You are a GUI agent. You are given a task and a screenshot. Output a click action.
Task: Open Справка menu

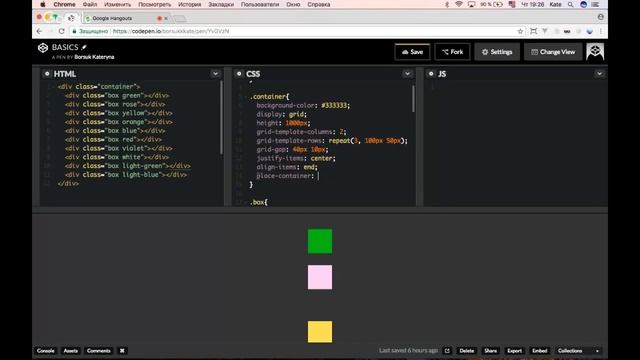319,4
